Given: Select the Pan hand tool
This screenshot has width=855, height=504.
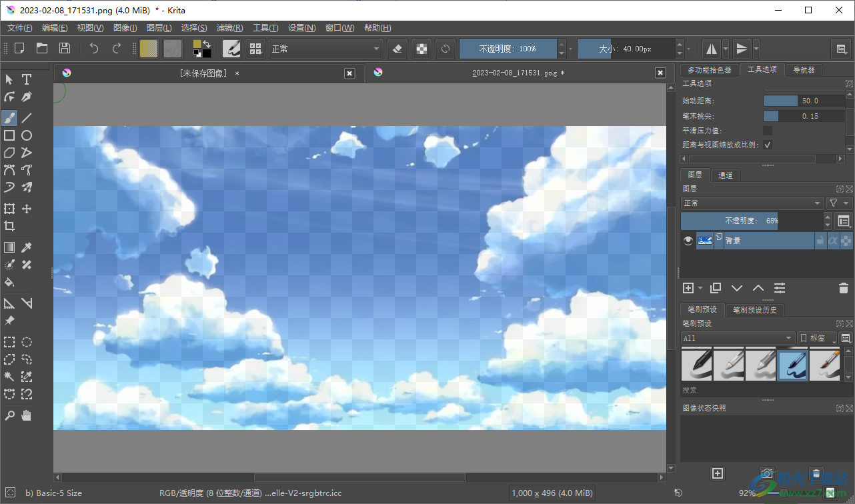Looking at the screenshot, I should (x=27, y=415).
